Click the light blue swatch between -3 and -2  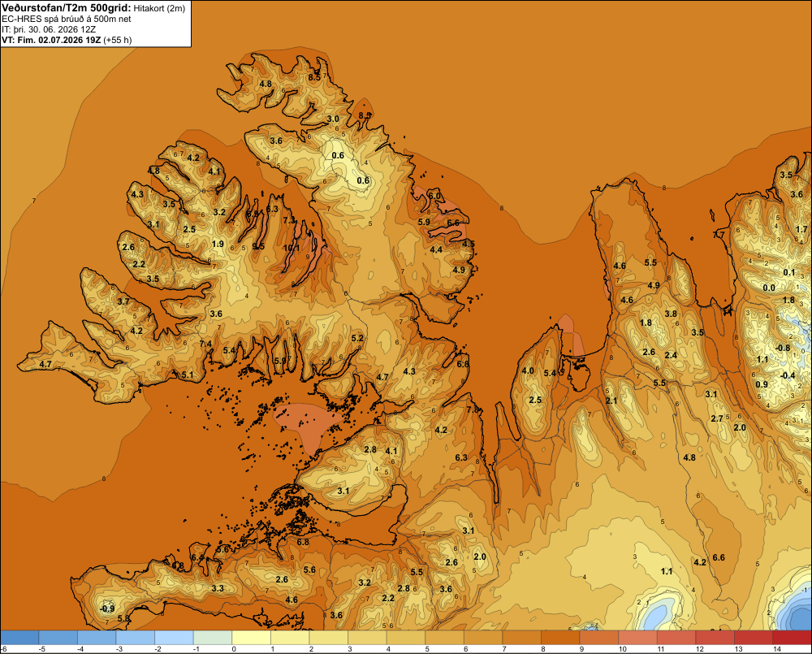point(136,638)
